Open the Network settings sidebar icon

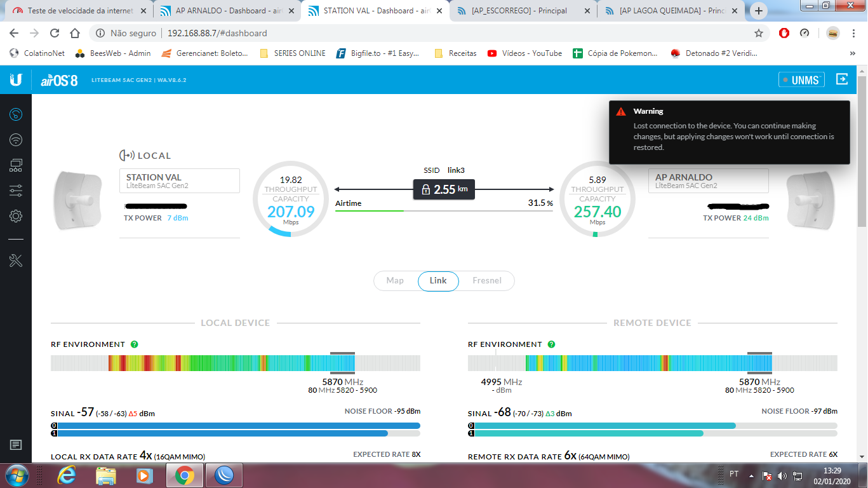[x=16, y=166]
